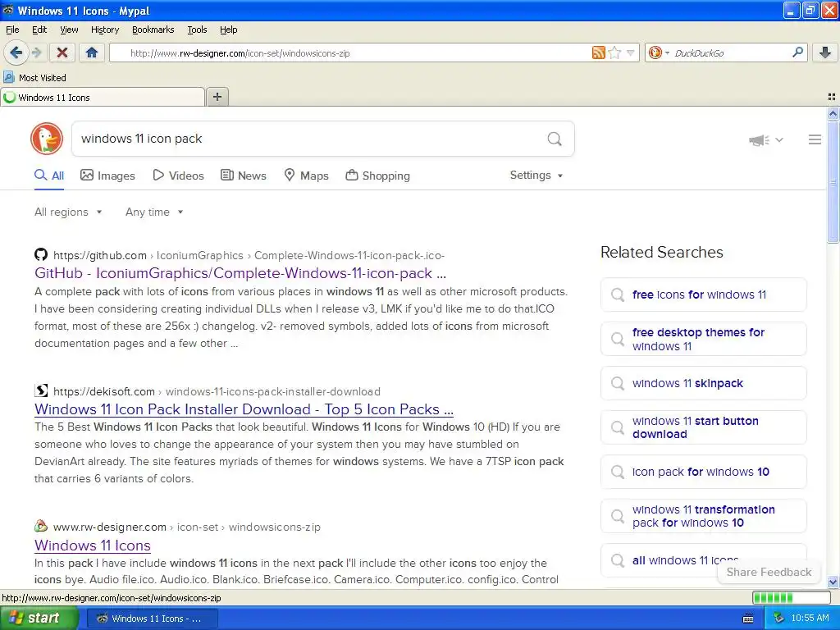
Task: Open the Windows 11 Icons result link
Action: (x=92, y=546)
